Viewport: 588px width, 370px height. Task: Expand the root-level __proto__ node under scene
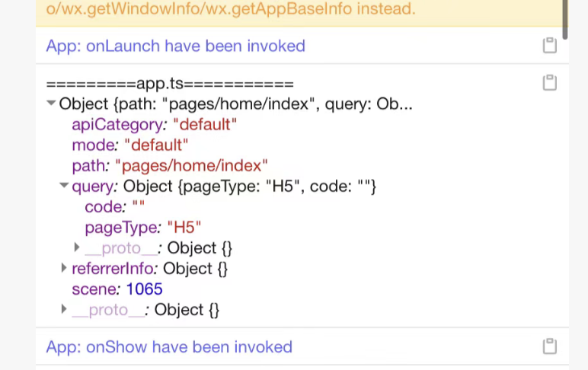coord(64,309)
